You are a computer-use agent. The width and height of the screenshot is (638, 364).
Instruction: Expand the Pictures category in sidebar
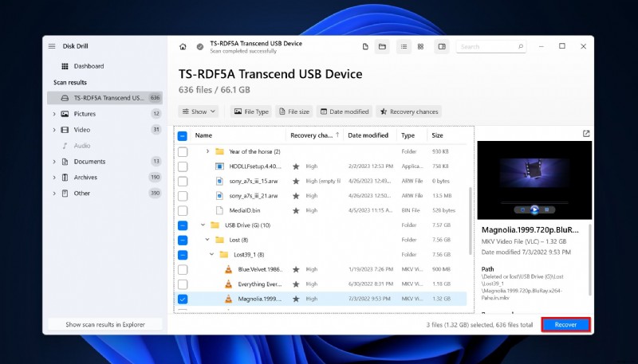pyautogui.click(x=54, y=114)
